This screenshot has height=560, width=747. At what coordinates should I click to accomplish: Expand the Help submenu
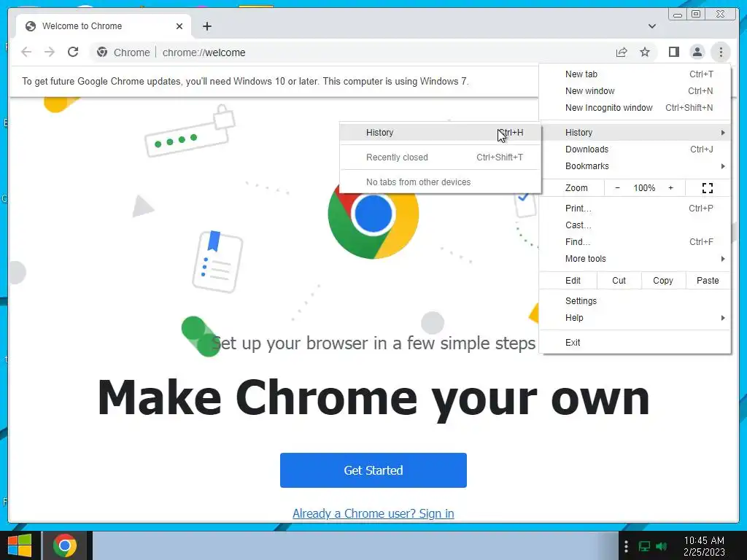[x=635, y=318]
